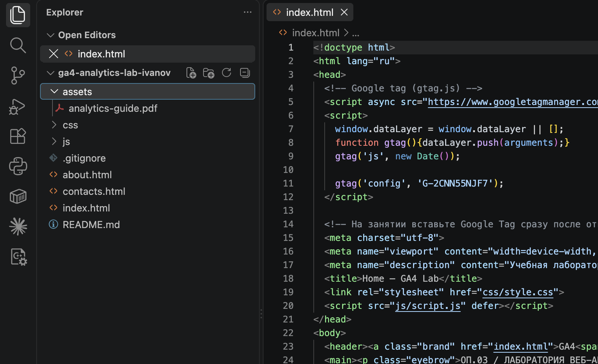The image size is (598, 364).
Task: Click the New File icon
Action: tap(191, 73)
